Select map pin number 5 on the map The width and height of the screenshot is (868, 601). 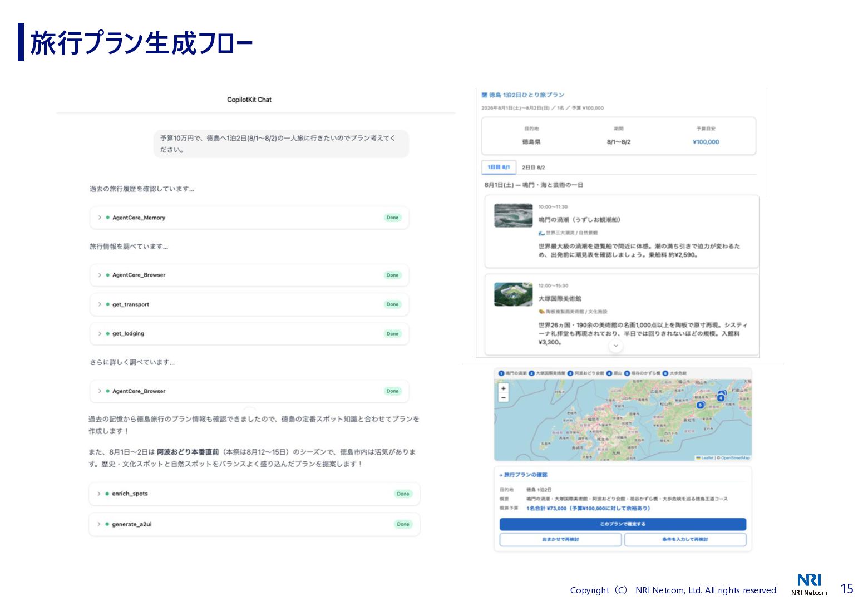(701, 405)
